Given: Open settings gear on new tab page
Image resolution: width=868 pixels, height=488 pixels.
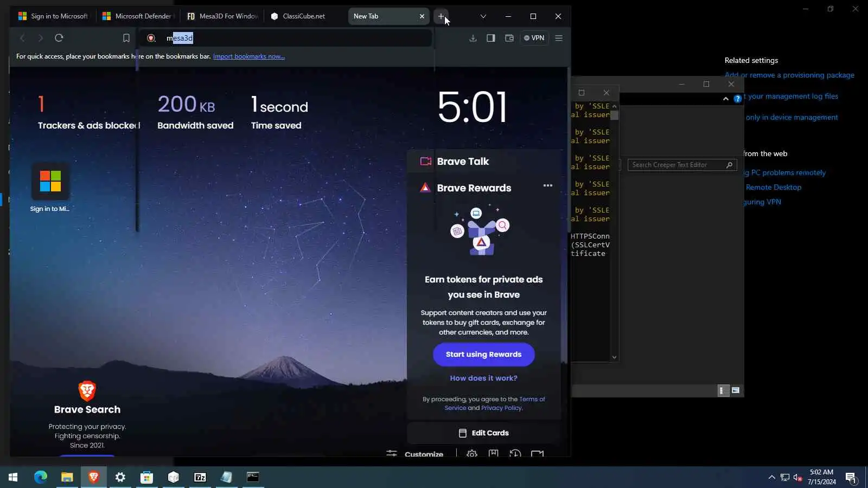Looking at the screenshot, I should (x=472, y=454).
